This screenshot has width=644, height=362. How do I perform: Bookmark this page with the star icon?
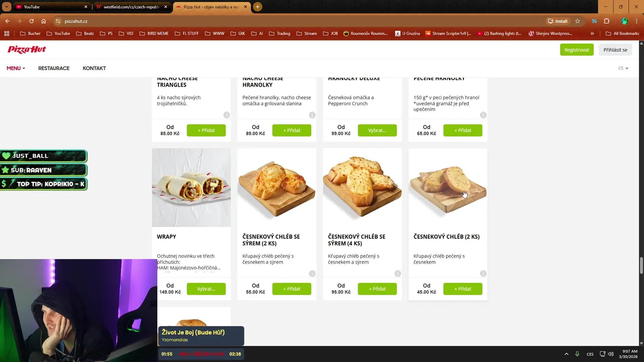tap(578, 21)
